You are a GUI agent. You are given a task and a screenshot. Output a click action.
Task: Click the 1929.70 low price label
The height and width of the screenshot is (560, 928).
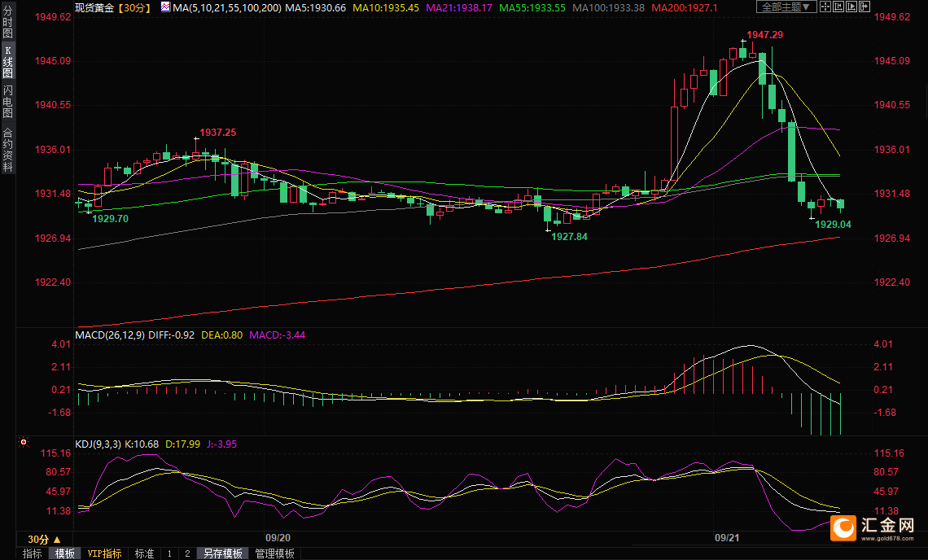[x=110, y=219]
